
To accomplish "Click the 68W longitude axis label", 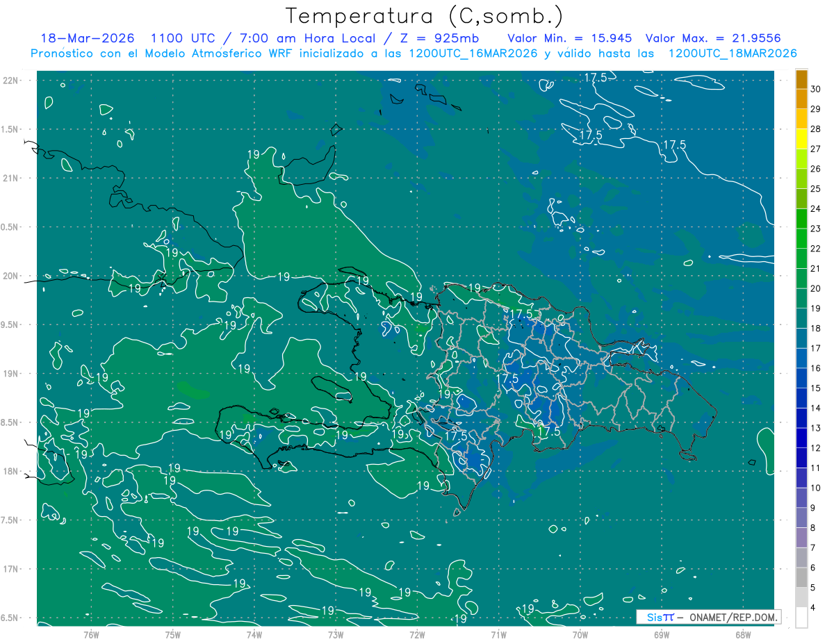I will pos(742,634).
